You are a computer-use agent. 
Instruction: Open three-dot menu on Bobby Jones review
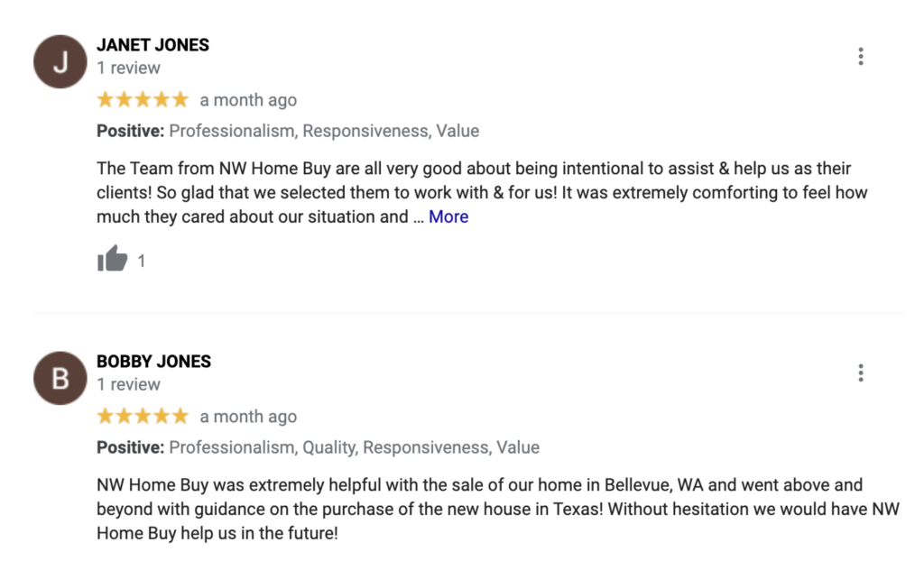pos(860,372)
